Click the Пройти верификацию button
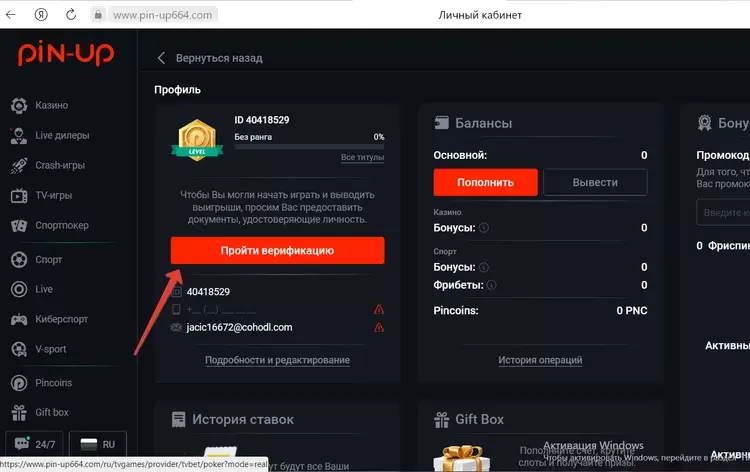750x472 pixels. tap(277, 251)
